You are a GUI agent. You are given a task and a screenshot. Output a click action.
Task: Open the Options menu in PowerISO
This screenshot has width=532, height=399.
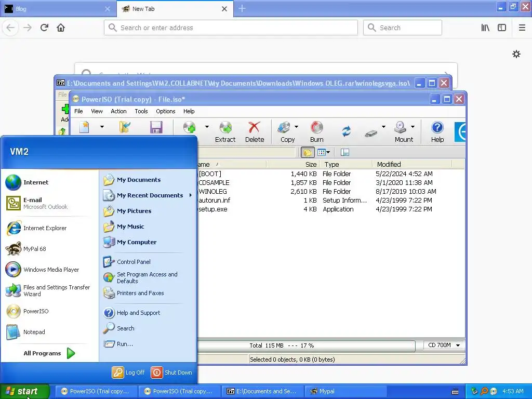(166, 111)
